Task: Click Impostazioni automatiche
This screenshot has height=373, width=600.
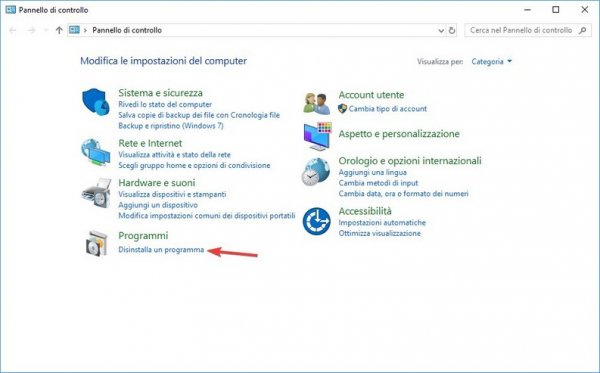Action: 382,223
